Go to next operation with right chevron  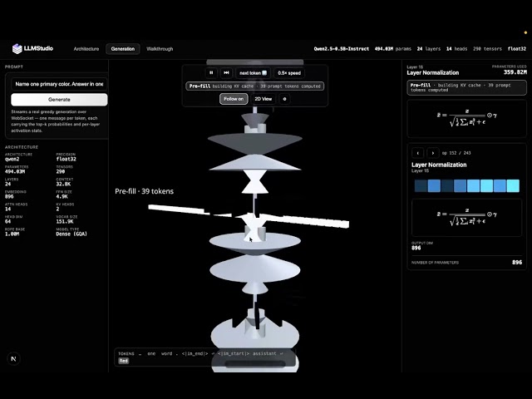pos(432,153)
